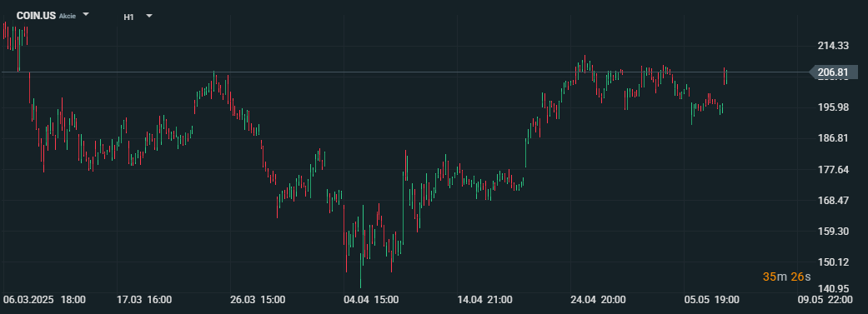Expand the H1 timeframe dropdown arrow
Viewport: 868px width, 314px height.
[149, 16]
